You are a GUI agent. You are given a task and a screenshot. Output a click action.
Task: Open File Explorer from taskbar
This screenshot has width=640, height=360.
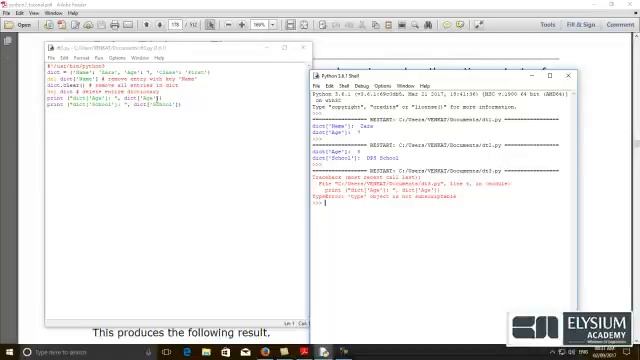(x=206, y=352)
